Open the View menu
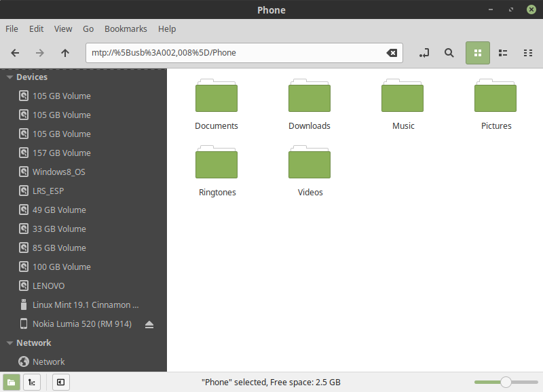Viewport: 543px width, 392px height. point(63,29)
